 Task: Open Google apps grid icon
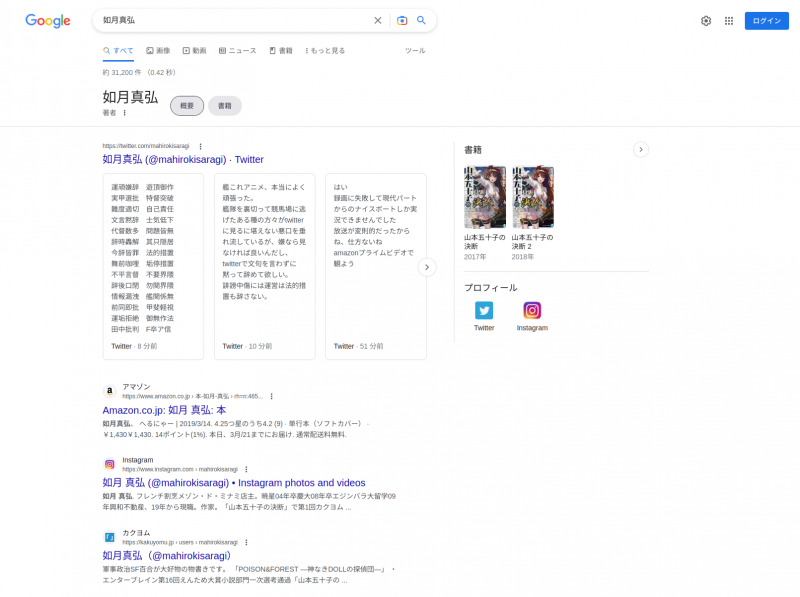(x=729, y=21)
